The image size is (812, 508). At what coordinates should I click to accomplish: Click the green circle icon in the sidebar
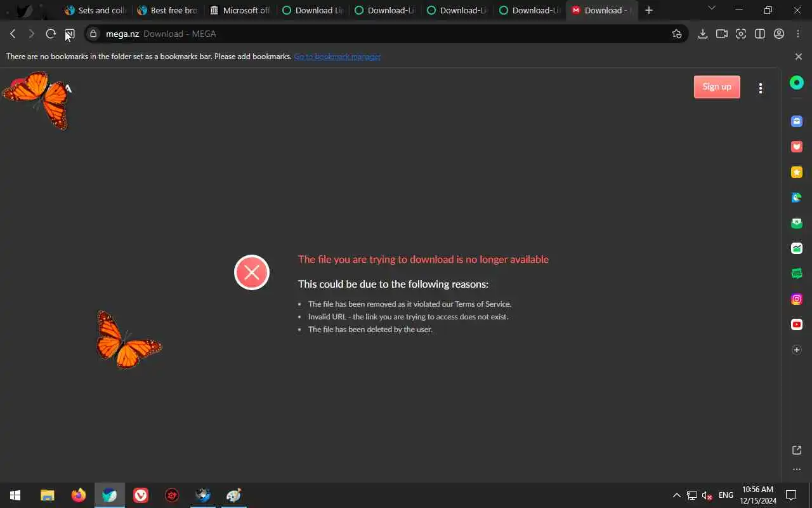coord(797,83)
